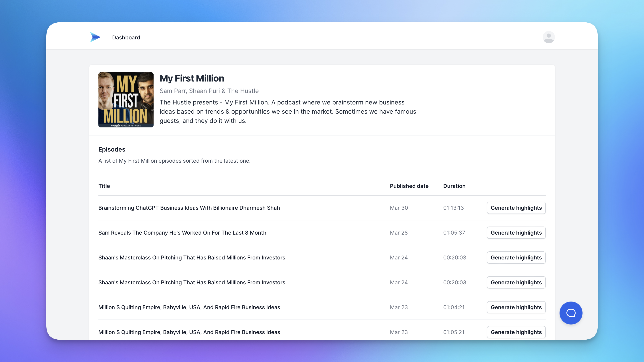644x362 pixels.
Task: Open the Dashboard tab
Action: pyautogui.click(x=126, y=38)
